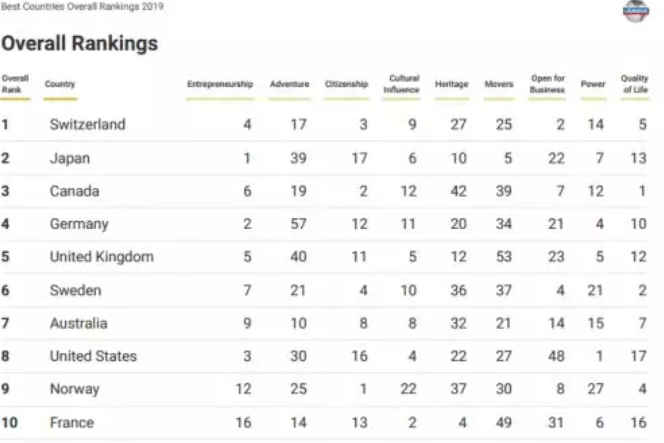Sort by Quality of Life column
Screen dimensions: 664x443
point(635,84)
